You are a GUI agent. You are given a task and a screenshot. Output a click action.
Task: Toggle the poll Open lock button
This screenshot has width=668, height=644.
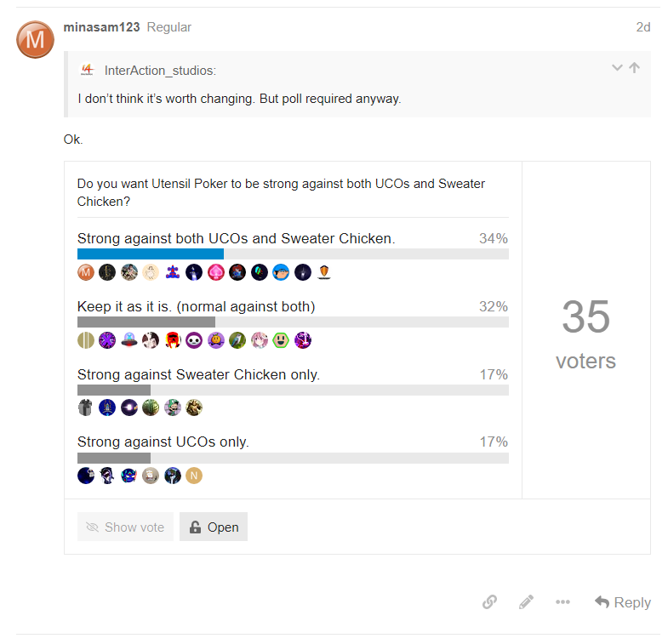(214, 527)
